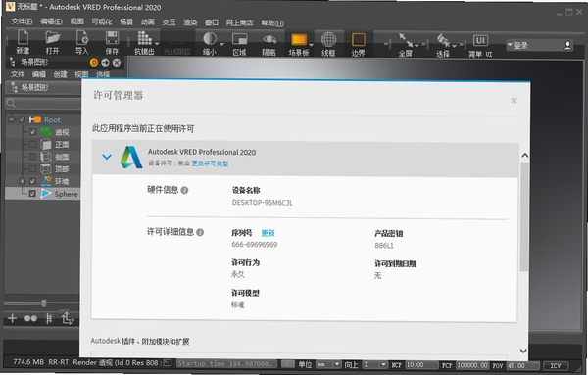The width and height of the screenshot is (588, 375).
Task: Click the NCP value field 10.00
Action: tap(421, 365)
